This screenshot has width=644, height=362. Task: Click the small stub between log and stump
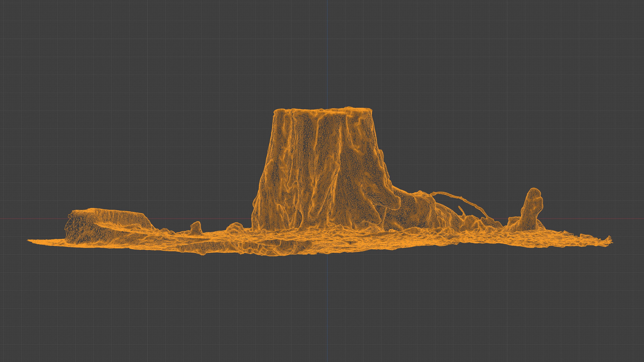196,228
